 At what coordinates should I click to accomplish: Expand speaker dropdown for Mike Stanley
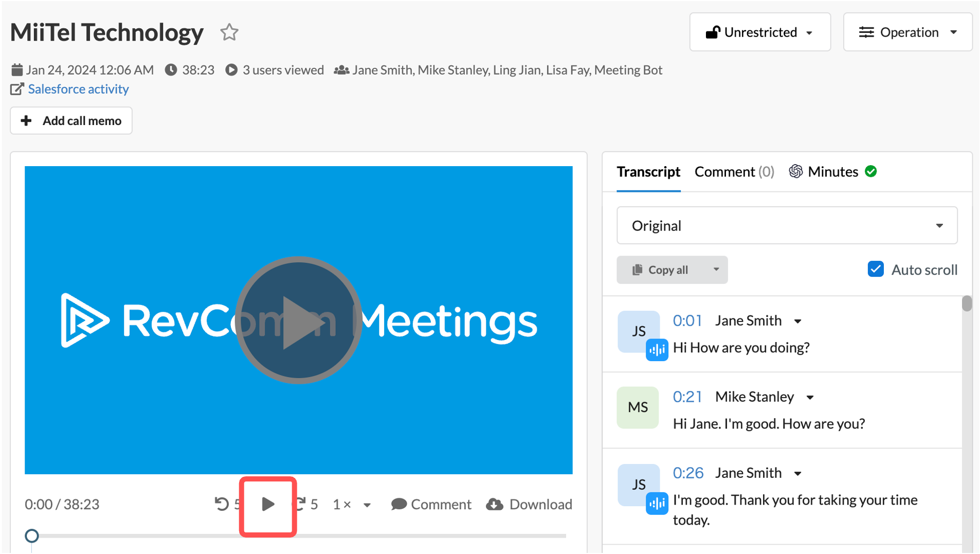810,398
